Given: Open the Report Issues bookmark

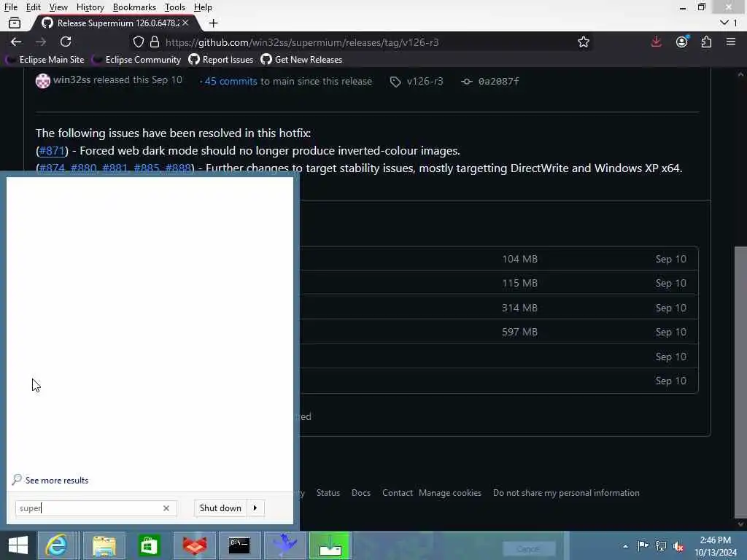Looking at the screenshot, I should (x=221, y=60).
